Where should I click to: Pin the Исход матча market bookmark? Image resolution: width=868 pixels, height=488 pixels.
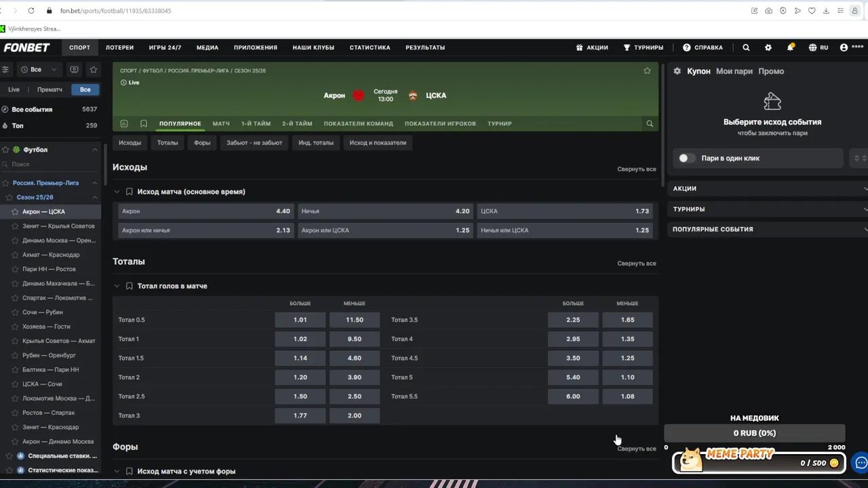pos(129,192)
